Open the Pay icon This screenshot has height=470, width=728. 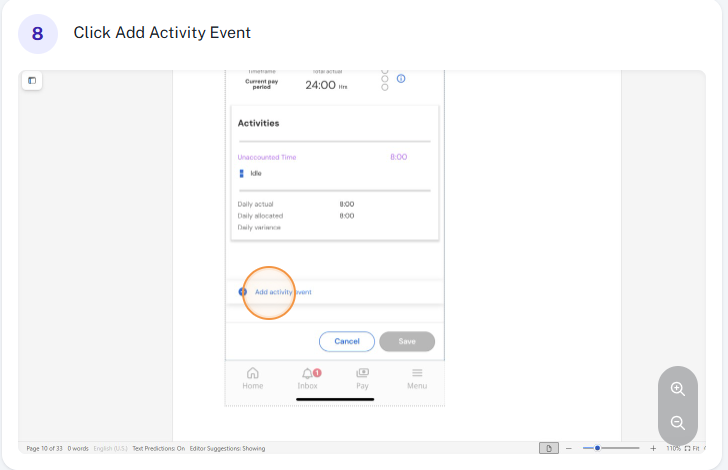tap(362, 373)
